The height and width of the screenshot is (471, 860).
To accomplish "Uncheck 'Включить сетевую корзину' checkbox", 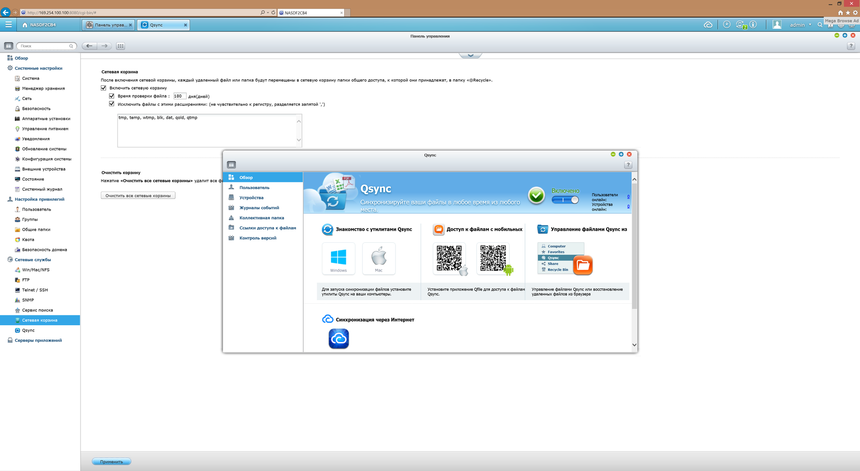I will coord(105,88).
